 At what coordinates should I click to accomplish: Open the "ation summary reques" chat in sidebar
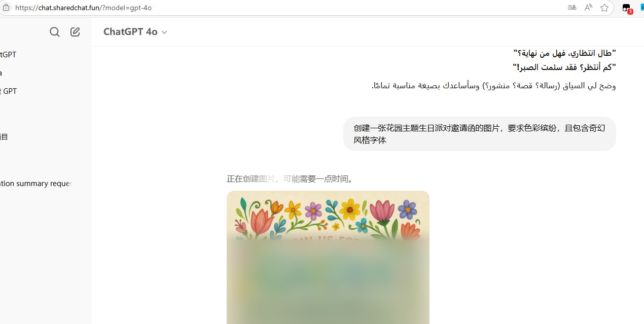[x=35, y=184]
